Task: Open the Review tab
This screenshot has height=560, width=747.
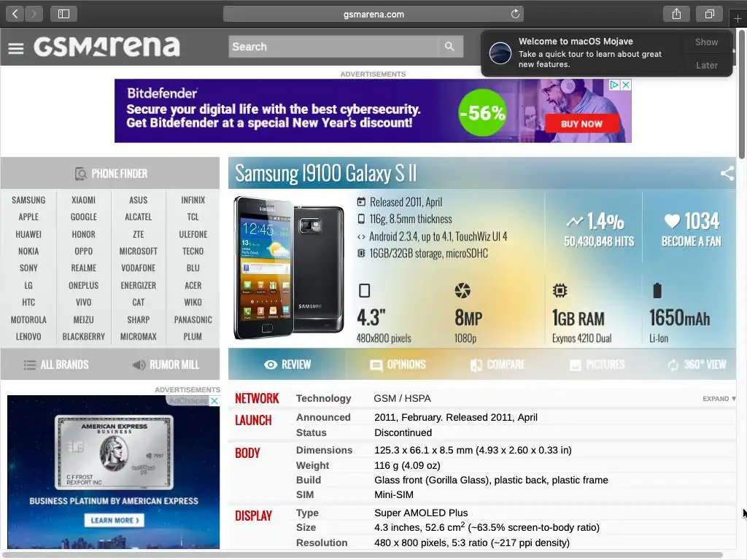Action: (x=287, y=365)
